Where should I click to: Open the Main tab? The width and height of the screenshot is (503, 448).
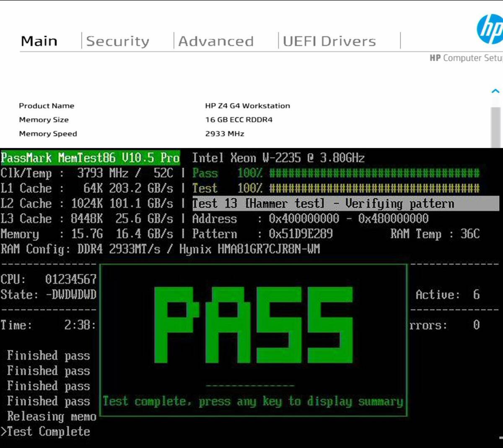point(39,41)
